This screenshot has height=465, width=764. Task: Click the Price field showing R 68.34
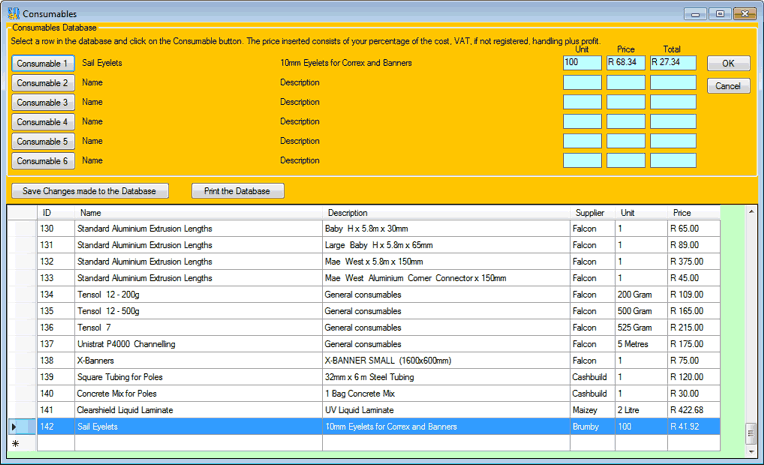pyautogui.click(x=625, y=63)
